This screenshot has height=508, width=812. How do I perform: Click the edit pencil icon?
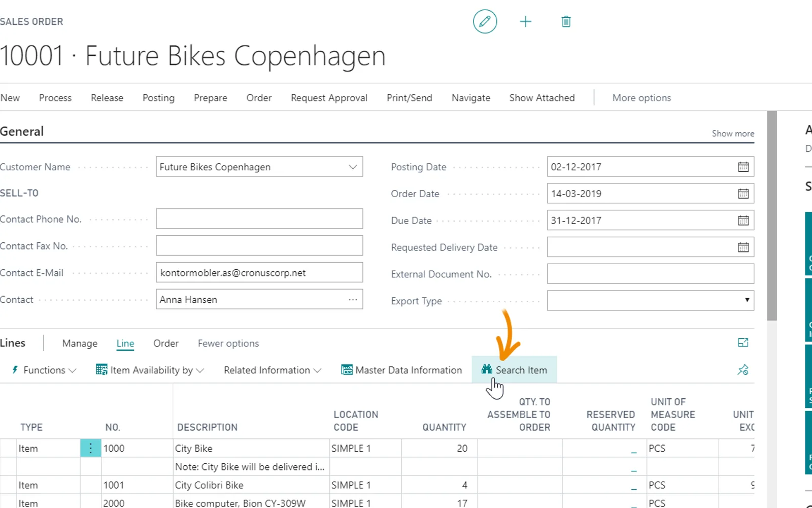[x=485, y=21]
